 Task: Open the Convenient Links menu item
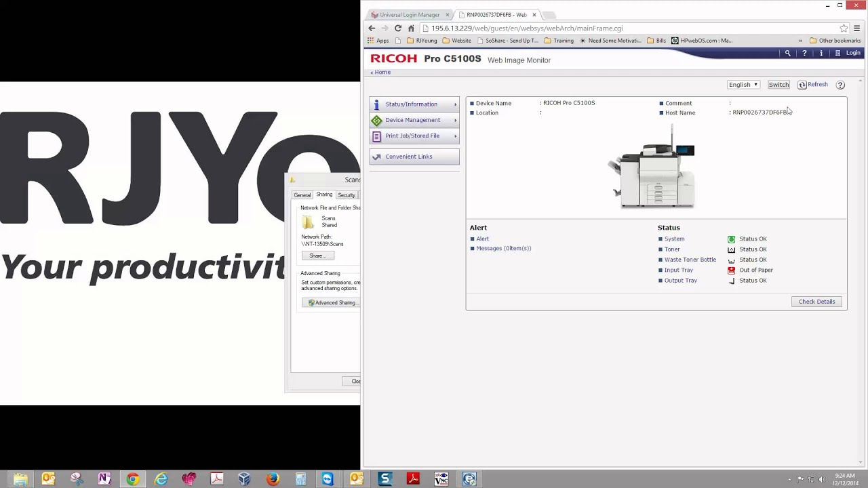click(414, 157)
